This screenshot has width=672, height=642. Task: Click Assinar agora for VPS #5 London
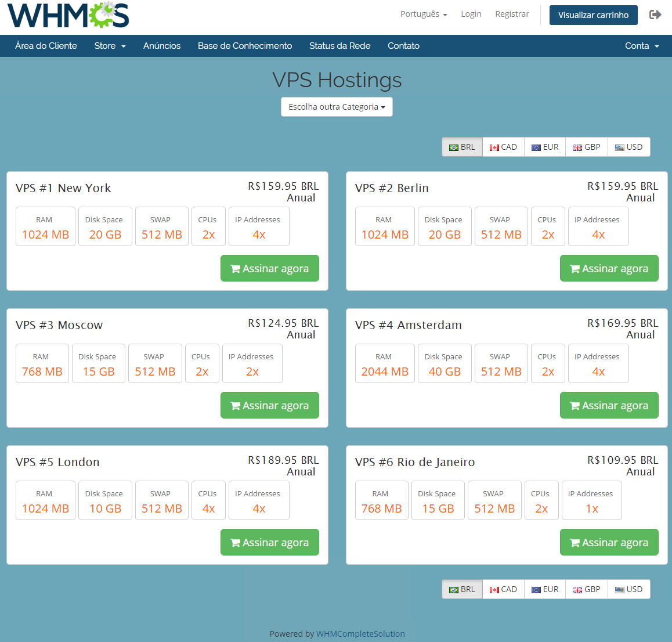pyautogui.click(x=270, y=543)
